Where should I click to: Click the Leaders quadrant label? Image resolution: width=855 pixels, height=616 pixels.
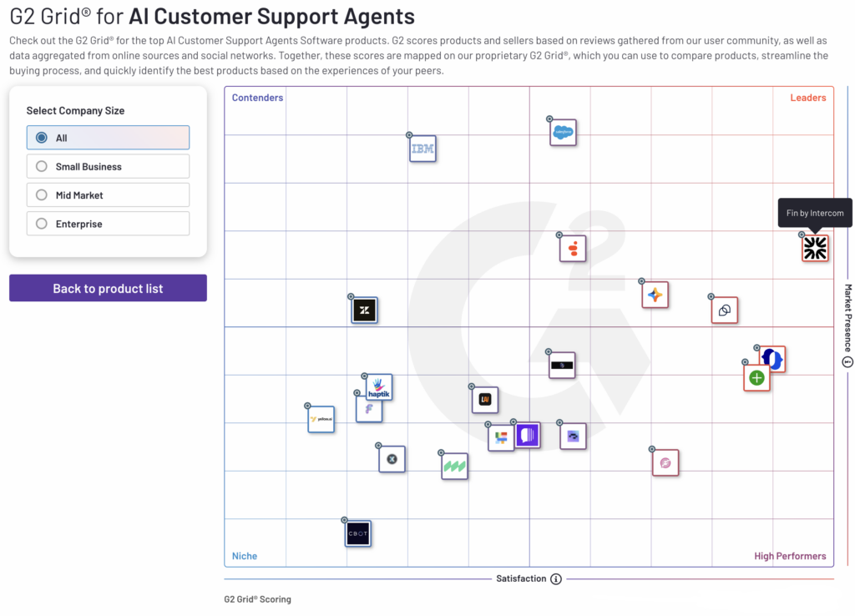pyautogui.click(x=808, y=98)
